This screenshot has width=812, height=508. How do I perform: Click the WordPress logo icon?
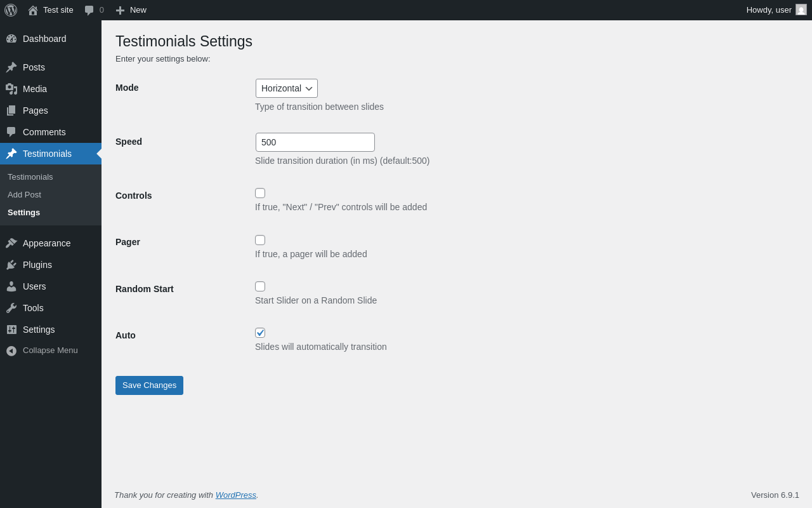(x=11, y=10)
